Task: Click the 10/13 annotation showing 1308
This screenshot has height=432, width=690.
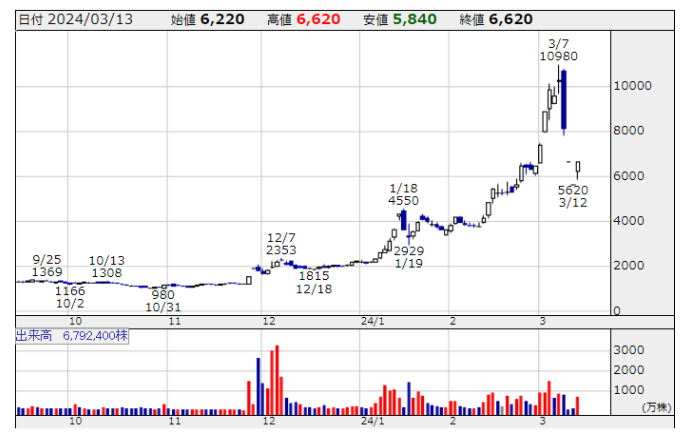Action: click(x=106, y=272)
